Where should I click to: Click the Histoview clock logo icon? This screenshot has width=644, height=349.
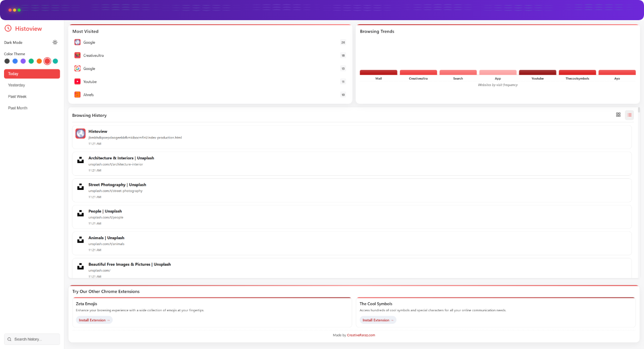pos(8,29)
